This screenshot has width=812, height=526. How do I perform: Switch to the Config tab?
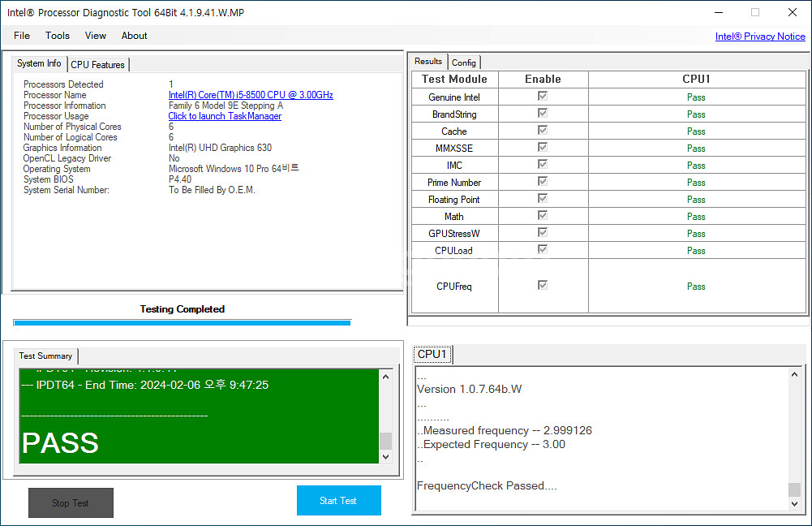point(463,63)
